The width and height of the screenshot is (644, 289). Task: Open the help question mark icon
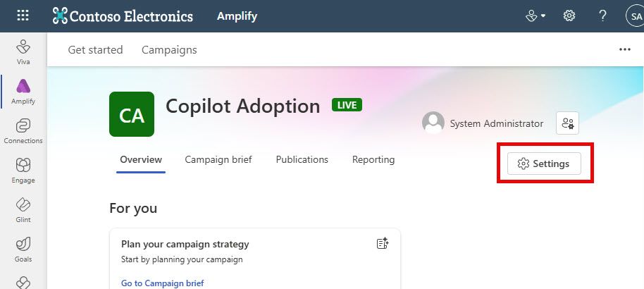(x=602, y=16)
